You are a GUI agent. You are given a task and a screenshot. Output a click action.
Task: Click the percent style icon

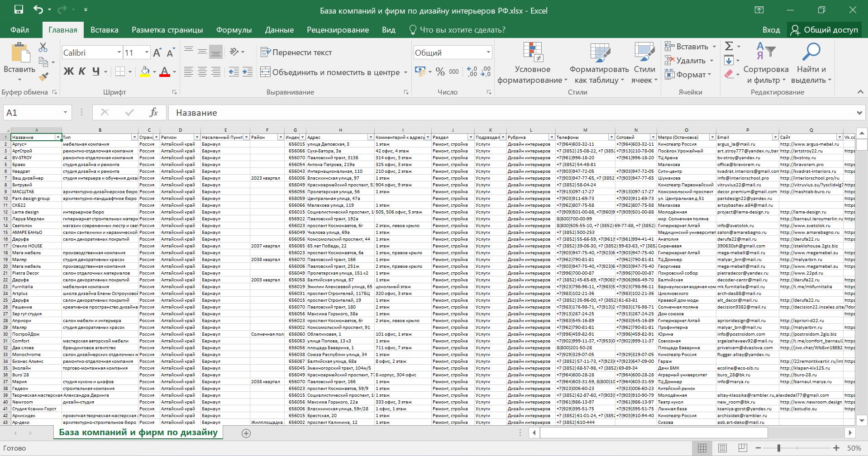click(x=440, y=71)
